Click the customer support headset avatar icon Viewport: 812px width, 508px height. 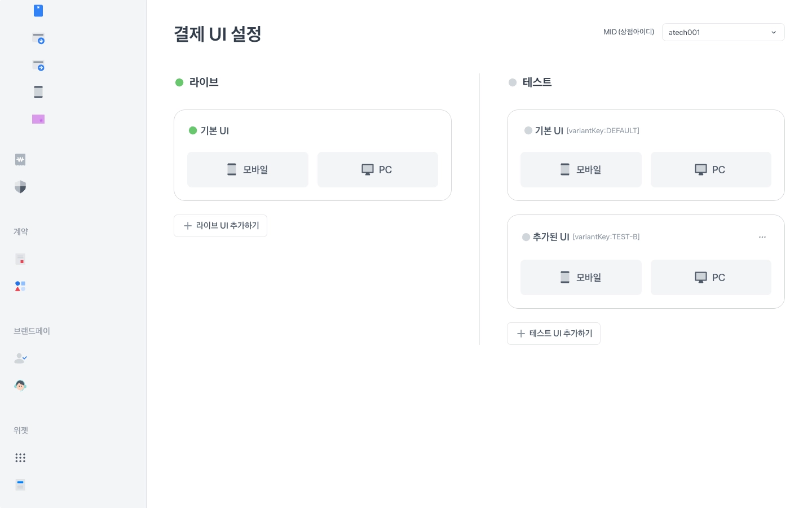click(x=20, y=386)
